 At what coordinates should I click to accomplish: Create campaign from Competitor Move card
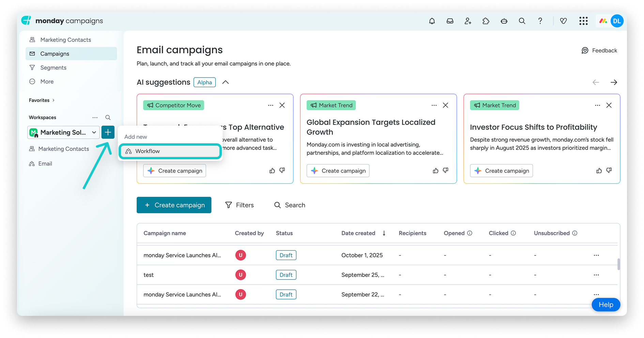point(174,171)
